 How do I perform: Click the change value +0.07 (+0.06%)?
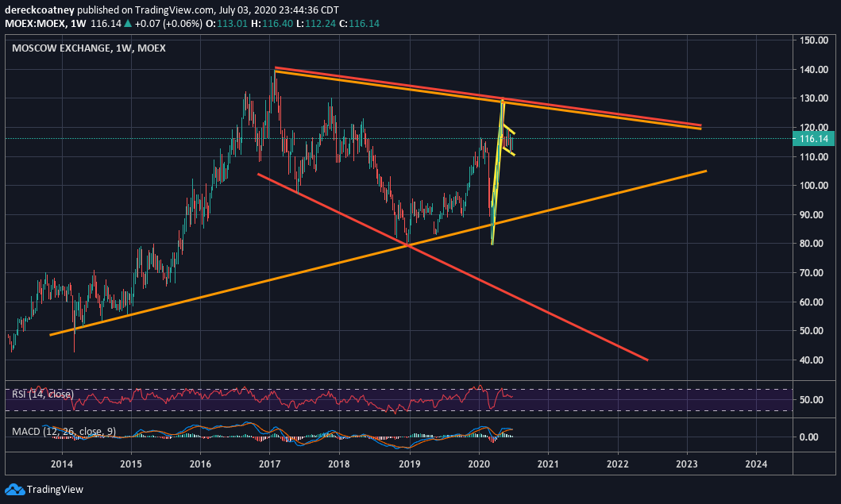[x=168, y=24]
